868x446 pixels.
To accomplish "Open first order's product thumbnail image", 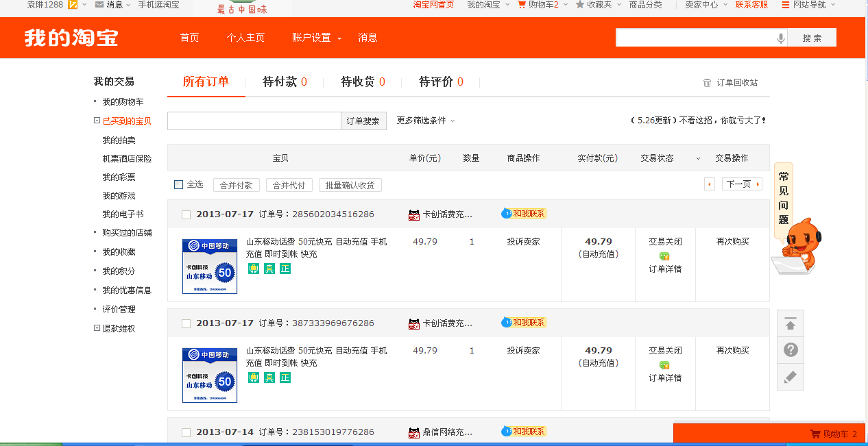I will click(210, 267).
